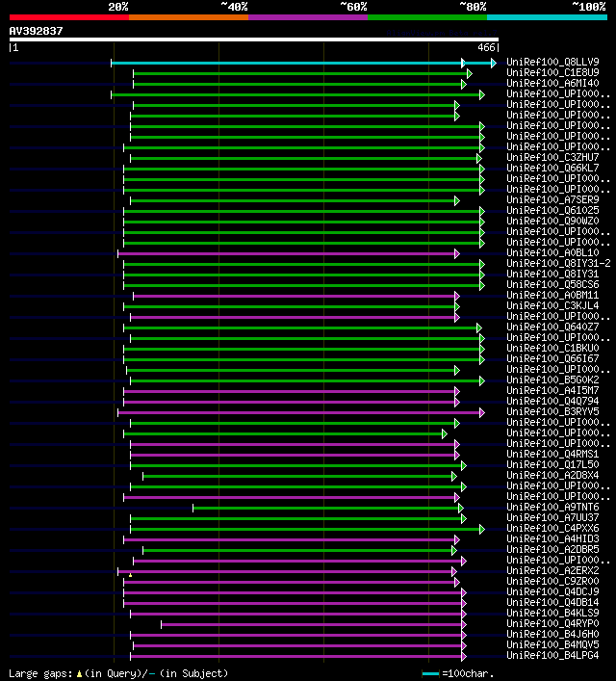Go to the UniRef100_Q4DCJ9 hit
This screenshot has height=681, width=616.
pyautogui.click(x=552, y=592)
